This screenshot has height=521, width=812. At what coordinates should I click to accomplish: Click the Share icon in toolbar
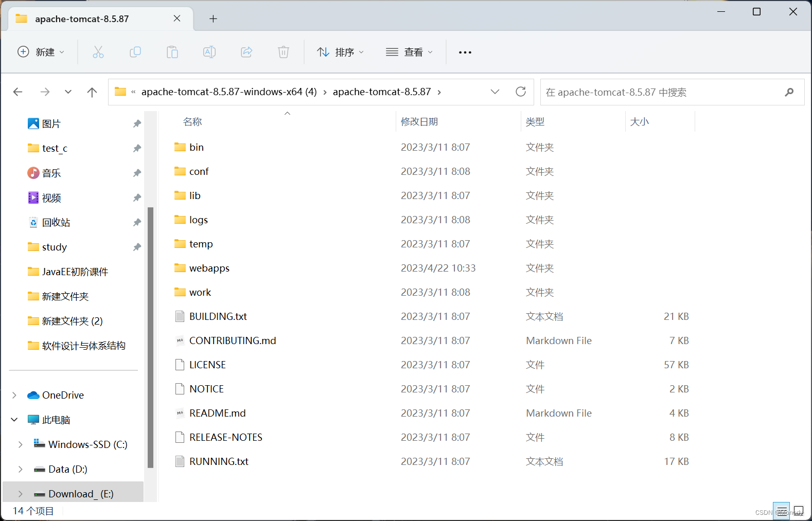(246, 52)
